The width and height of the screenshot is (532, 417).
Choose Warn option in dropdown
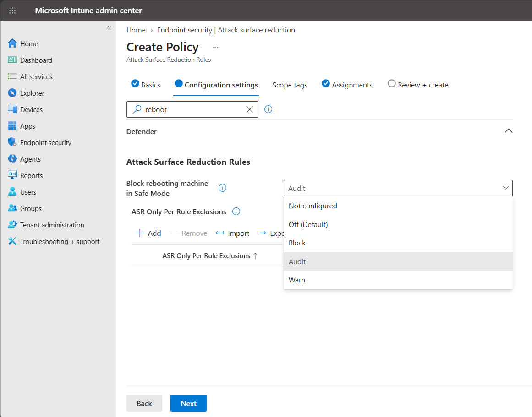pyautogui.click(x=398, y=280)
